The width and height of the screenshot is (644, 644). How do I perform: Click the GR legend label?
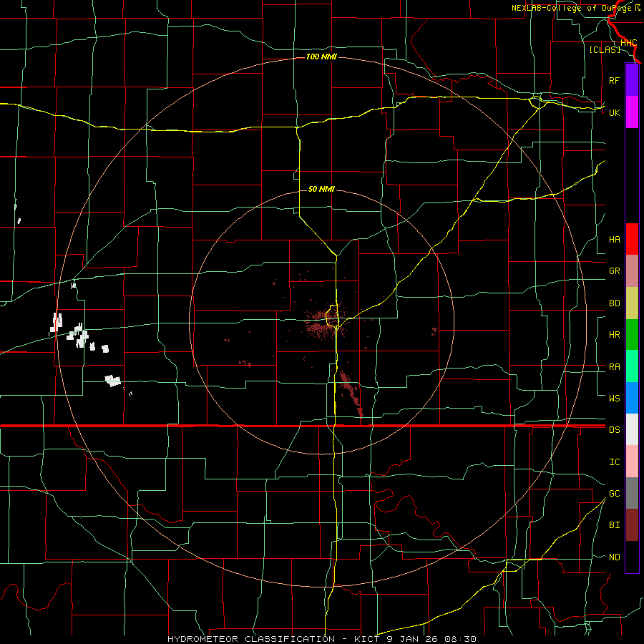point(614,271)
